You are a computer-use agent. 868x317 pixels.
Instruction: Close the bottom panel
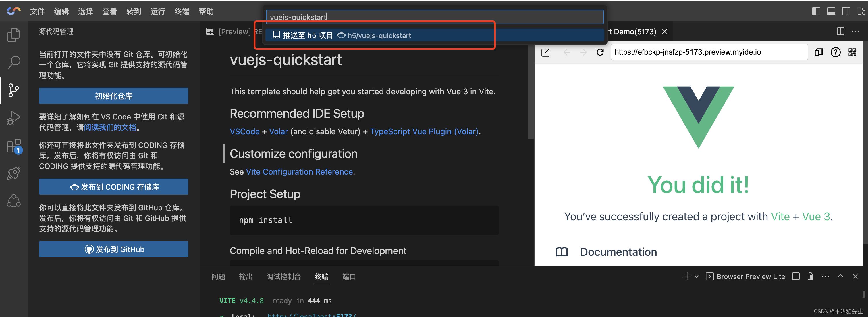[855, 276]
